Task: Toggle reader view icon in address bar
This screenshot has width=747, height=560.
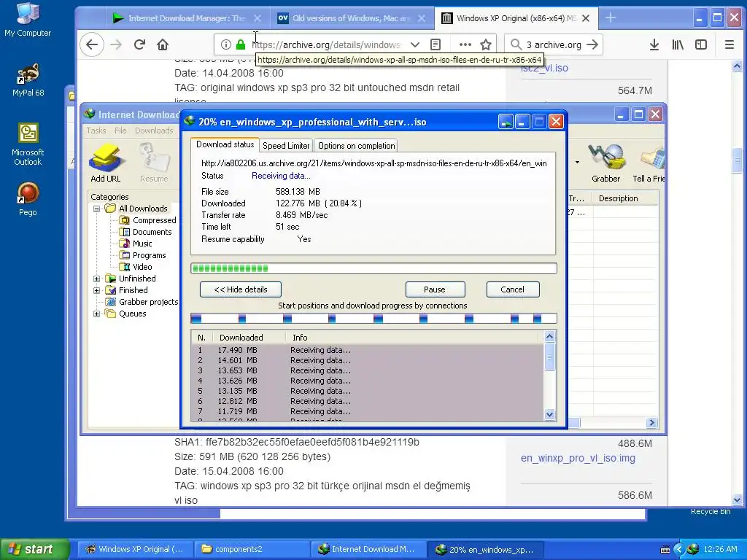Action: pos(436,44)
